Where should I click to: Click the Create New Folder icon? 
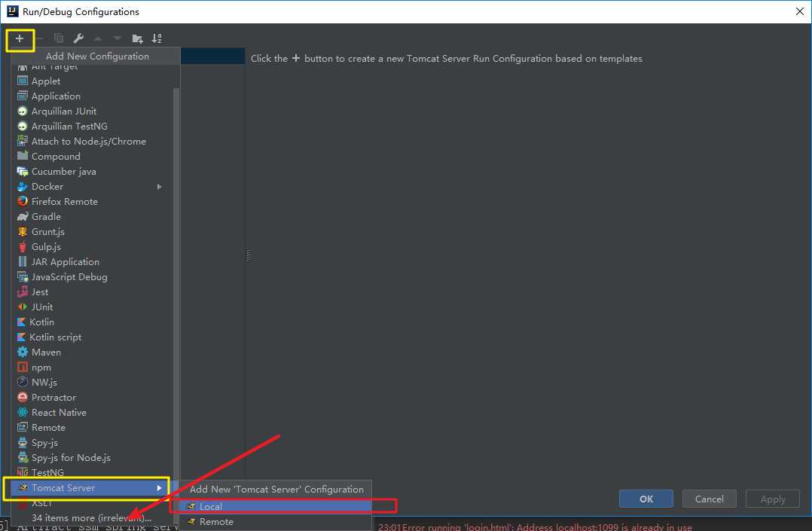(x=137, y=39)
